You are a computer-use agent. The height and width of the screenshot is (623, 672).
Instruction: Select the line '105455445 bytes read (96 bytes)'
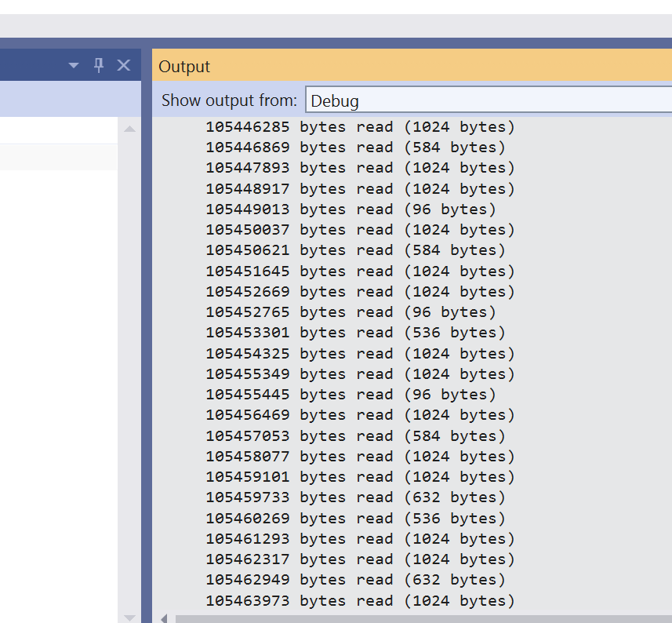click(x=351, y=395)
